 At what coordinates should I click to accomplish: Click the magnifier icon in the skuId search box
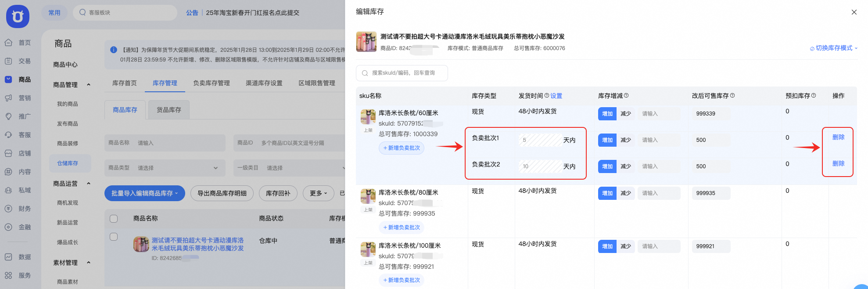(365, 73)
